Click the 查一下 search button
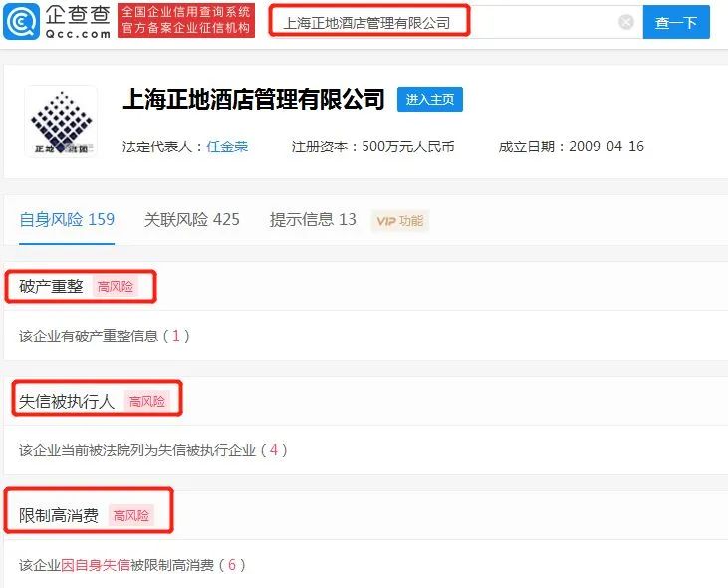This screenshot has width=728, height=588. 676,22
